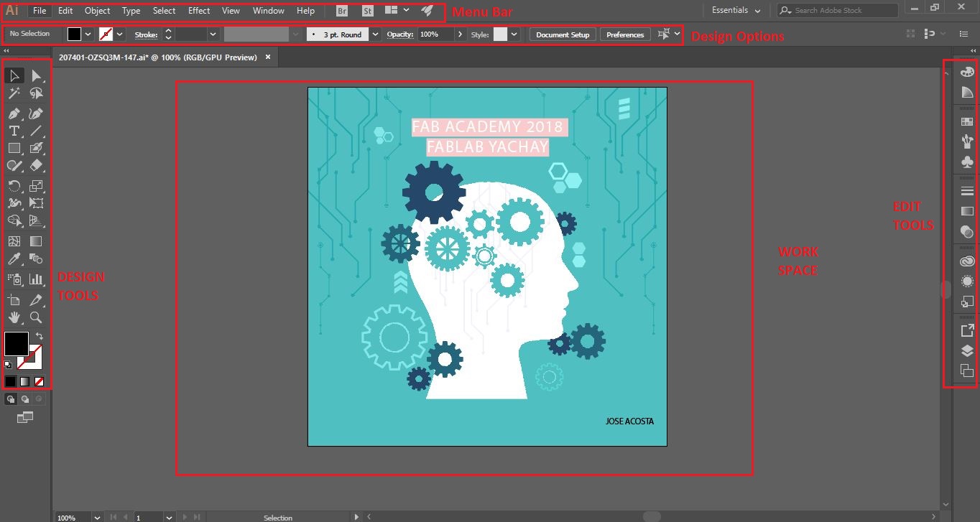Choose the Line Segment tool
Viewport: 980px width, 522px height.
coord(37,131)
